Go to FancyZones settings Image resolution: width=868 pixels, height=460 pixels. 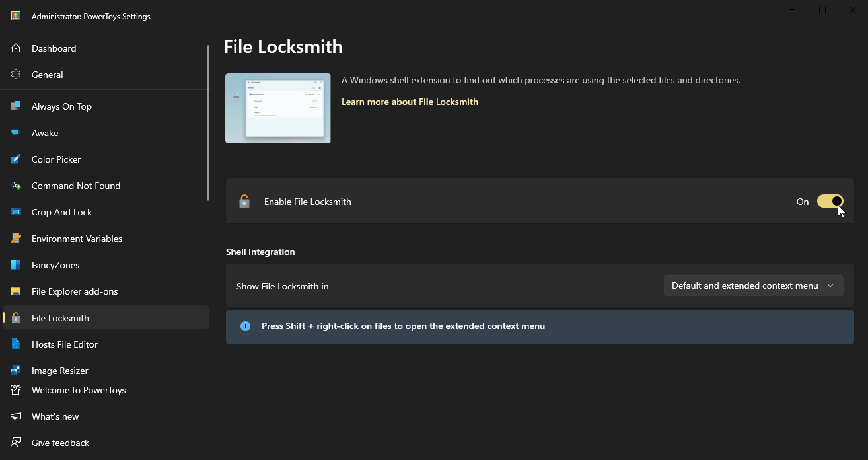click(x=106, y=265)
